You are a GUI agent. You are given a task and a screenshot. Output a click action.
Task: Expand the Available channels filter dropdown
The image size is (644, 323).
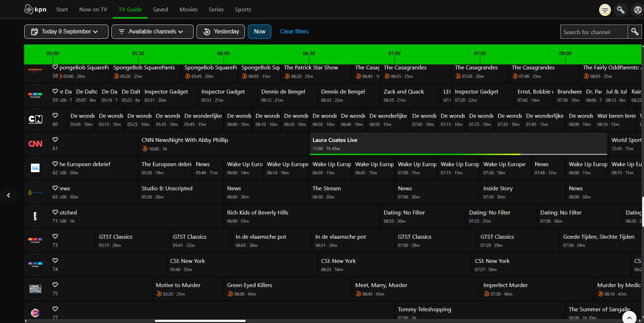[152, 32]
